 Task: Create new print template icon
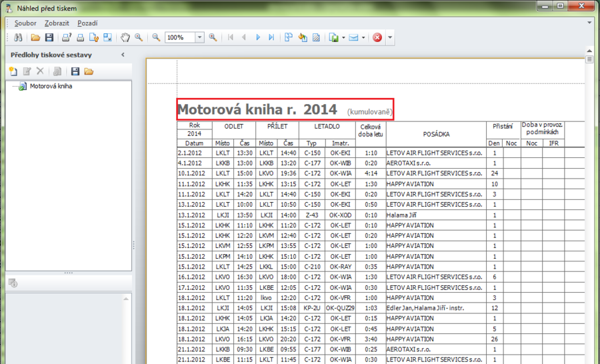(13, 71)
